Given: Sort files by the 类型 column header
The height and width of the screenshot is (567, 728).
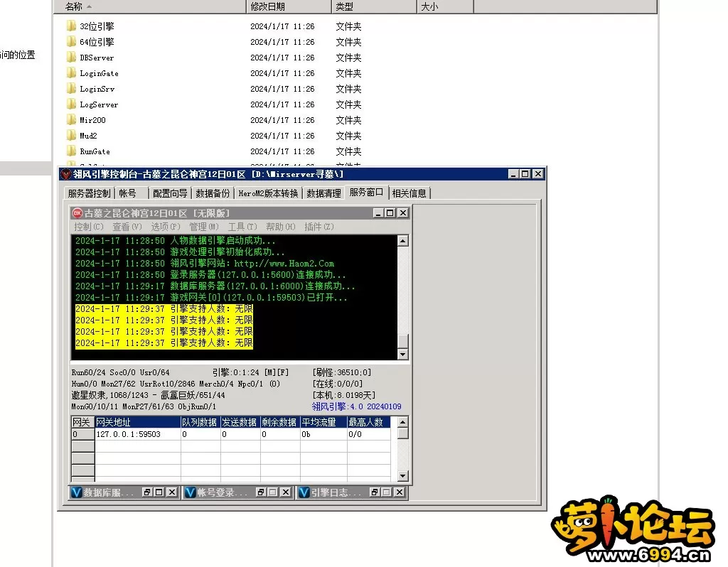Looking at the screenshot, I should pyautogui.click(x=374, y=6).
